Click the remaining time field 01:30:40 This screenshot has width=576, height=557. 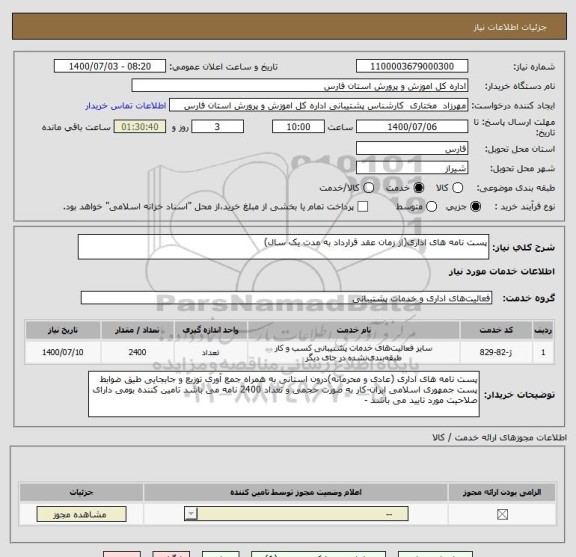pyautogui.click(x=140, y=127)
